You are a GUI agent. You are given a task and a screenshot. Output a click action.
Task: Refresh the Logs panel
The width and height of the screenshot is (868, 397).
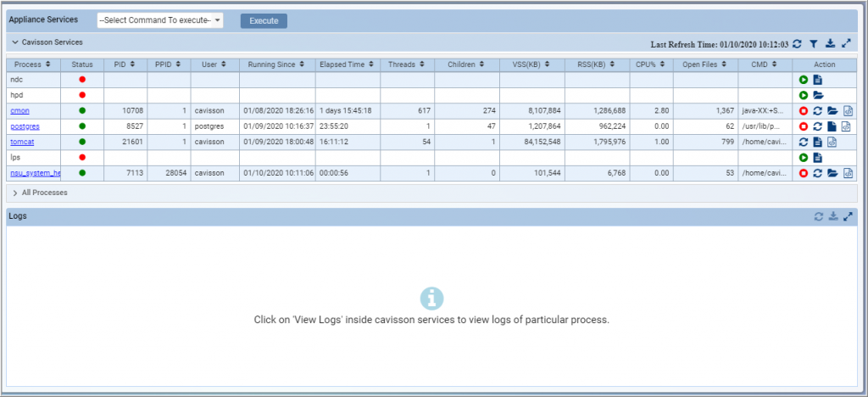[x=819, y=216]
